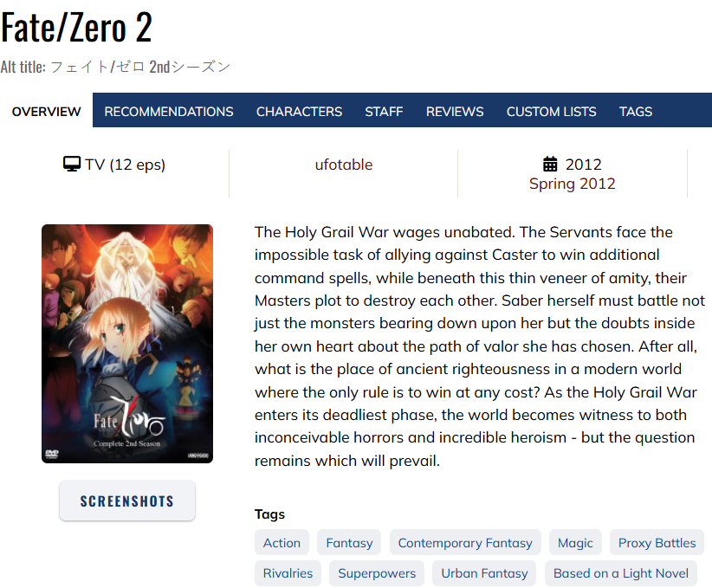Open the Staff tab

click(x=384, y=111)
